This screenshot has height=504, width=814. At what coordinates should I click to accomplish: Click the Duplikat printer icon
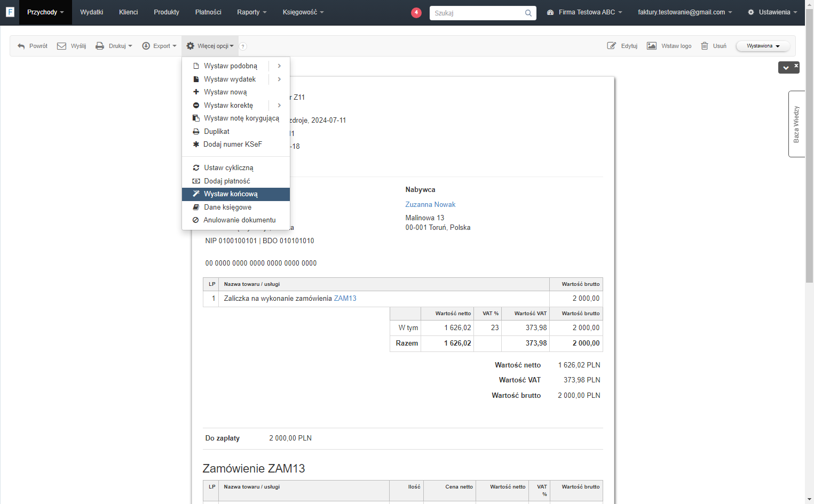196,131
